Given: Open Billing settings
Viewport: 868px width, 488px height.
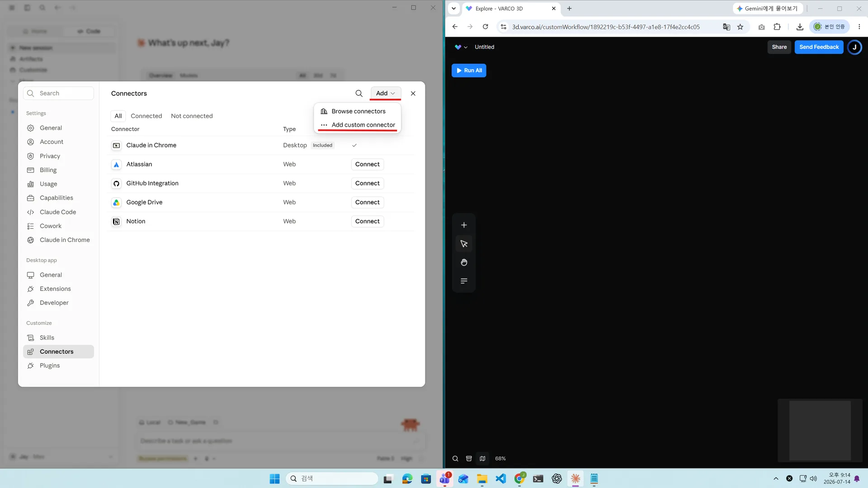Looking at the screenshot, I should [x=58, y=170].
